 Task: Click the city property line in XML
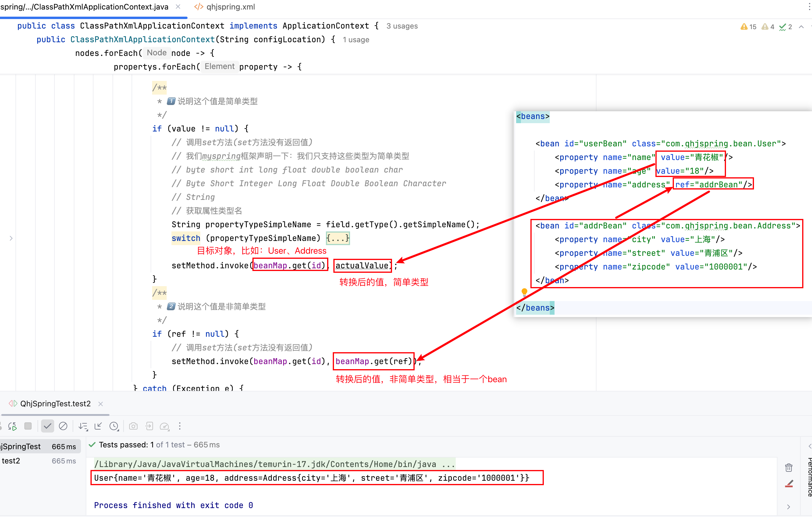640,240
